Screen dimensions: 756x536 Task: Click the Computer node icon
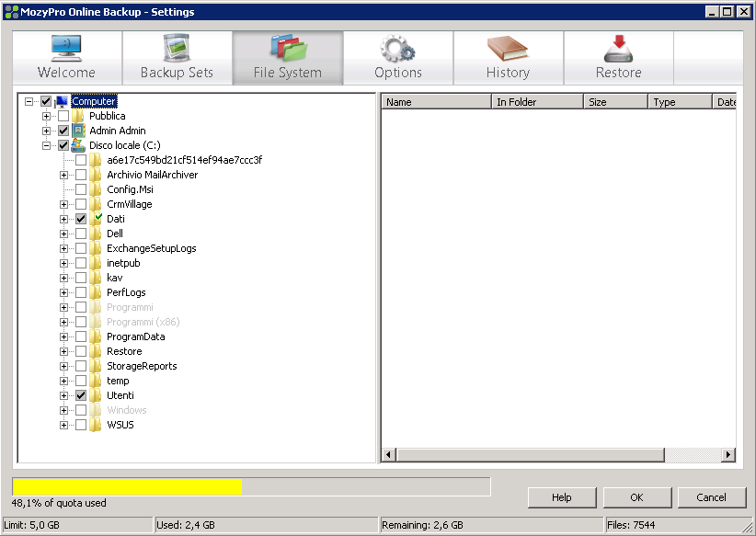tap(62, 101)
